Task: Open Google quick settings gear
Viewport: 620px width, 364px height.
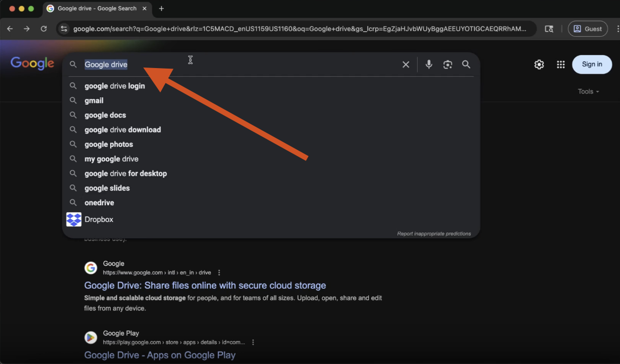Action: pos(539,64)
